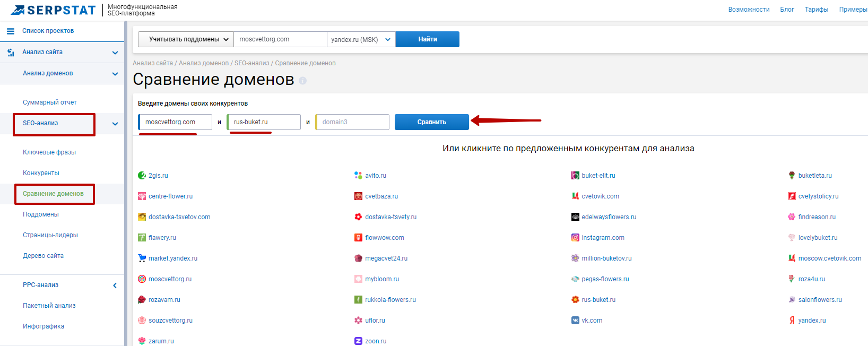Collapse the SEO-анализ chevron
This screenshot has height=346, width=868.
115,124
